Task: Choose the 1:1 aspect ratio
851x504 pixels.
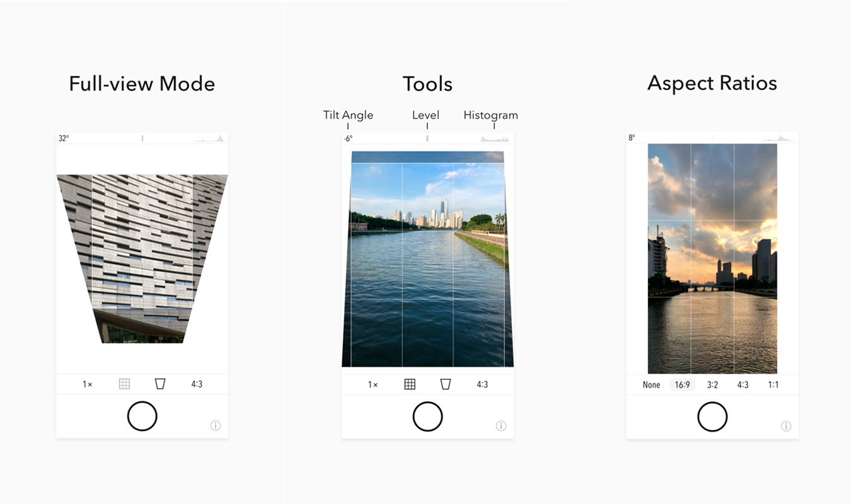Action: click(x=773, y=385)
